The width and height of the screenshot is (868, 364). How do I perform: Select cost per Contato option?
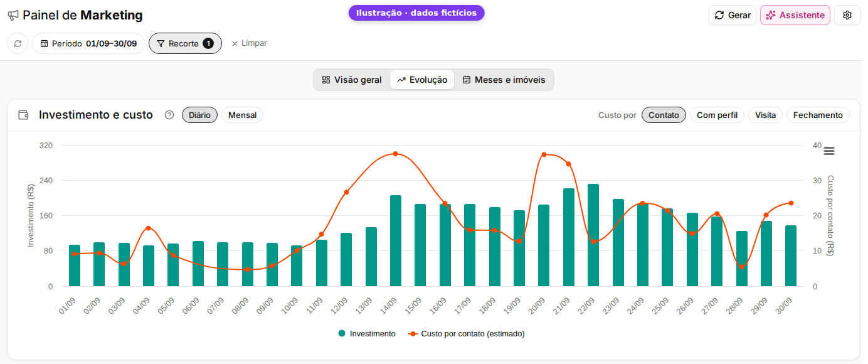pyautogui.click(x=664, y=115)
